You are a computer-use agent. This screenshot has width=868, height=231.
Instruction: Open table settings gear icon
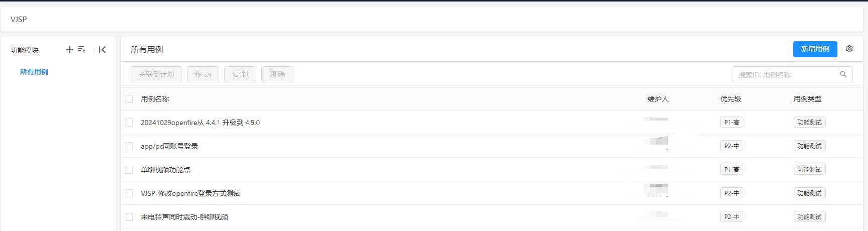tap(849, 49)
